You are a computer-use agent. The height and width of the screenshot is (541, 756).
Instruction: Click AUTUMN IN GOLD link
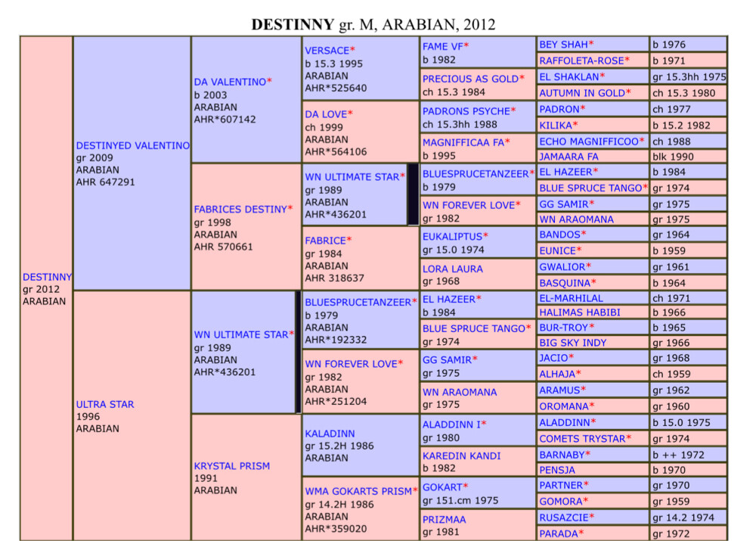click(x=582, y=92)
